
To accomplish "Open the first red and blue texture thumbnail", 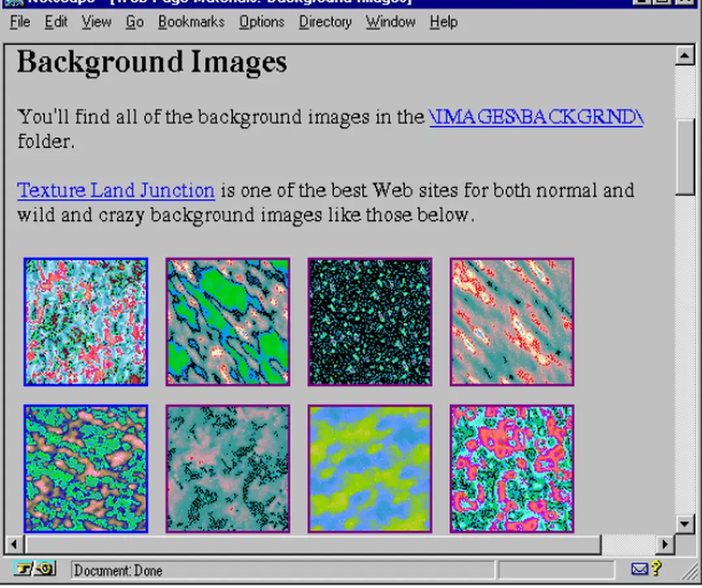I will tap(86, 322).
